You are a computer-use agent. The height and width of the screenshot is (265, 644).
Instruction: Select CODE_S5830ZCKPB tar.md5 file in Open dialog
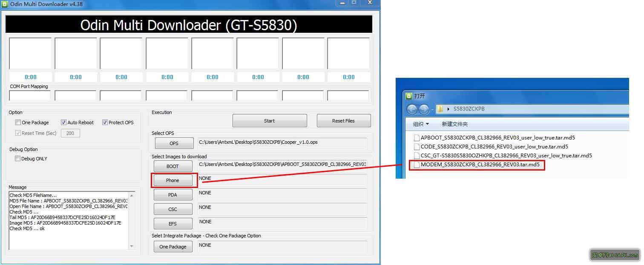click(x=494, y=147)
